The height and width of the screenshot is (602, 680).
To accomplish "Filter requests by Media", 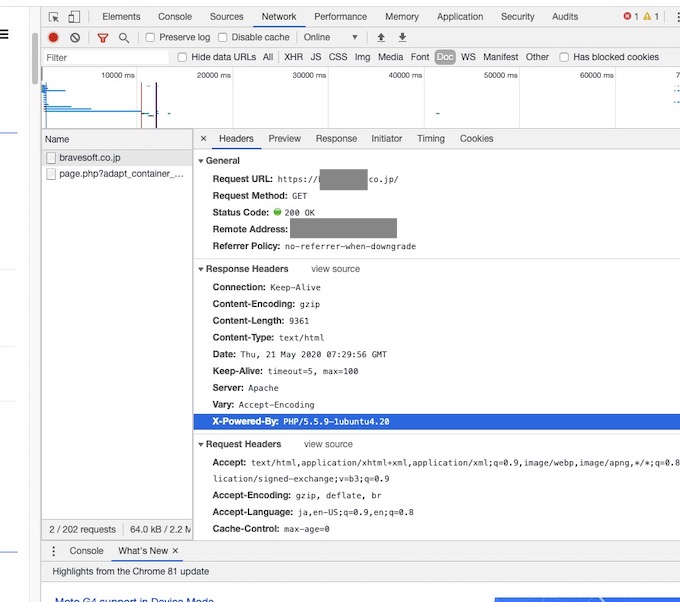I will (390, 57).
